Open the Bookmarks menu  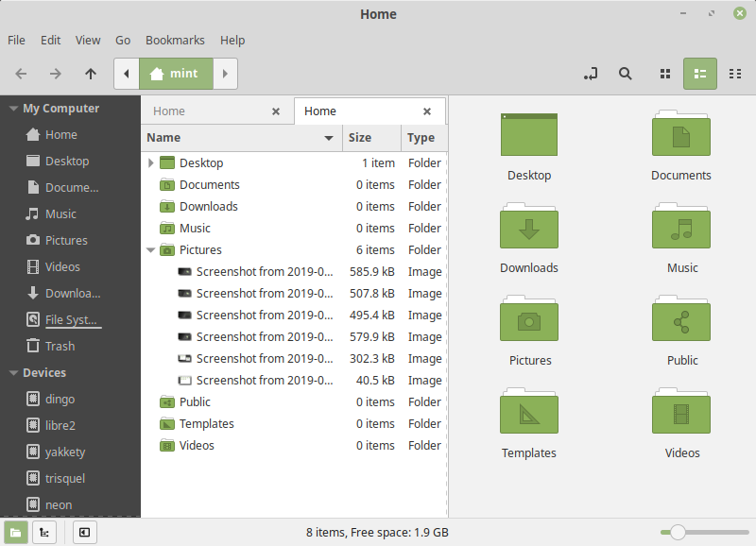[175, 41]
